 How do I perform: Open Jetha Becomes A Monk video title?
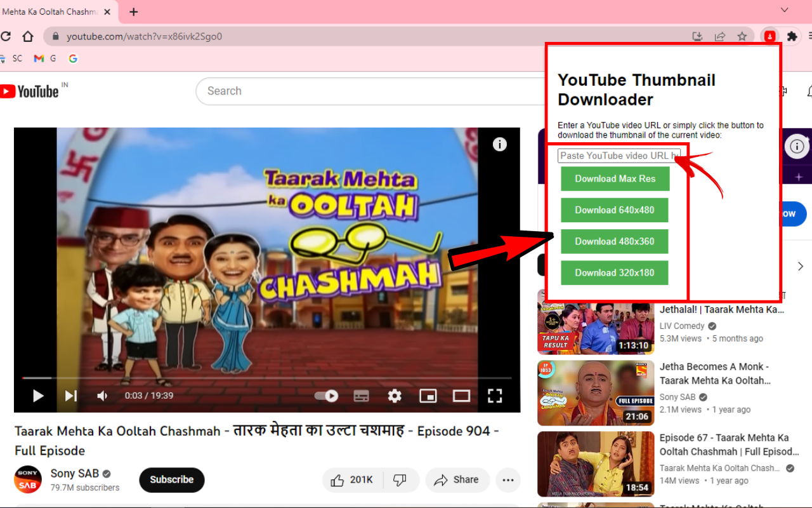(x=716, y=373)
